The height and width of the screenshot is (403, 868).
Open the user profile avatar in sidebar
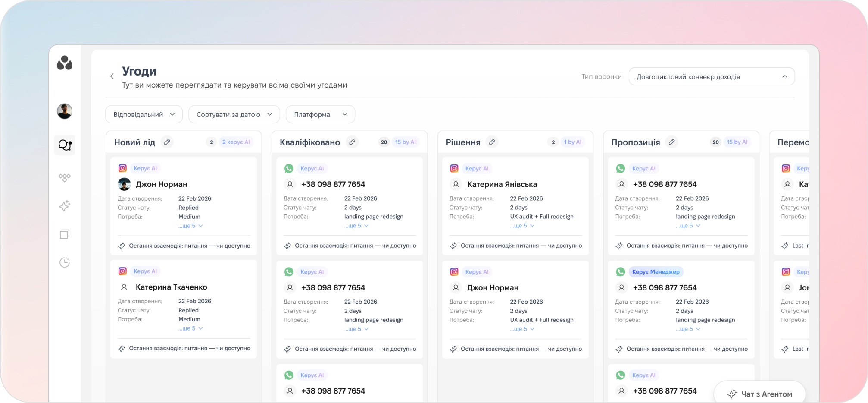(x=65, y=111)
